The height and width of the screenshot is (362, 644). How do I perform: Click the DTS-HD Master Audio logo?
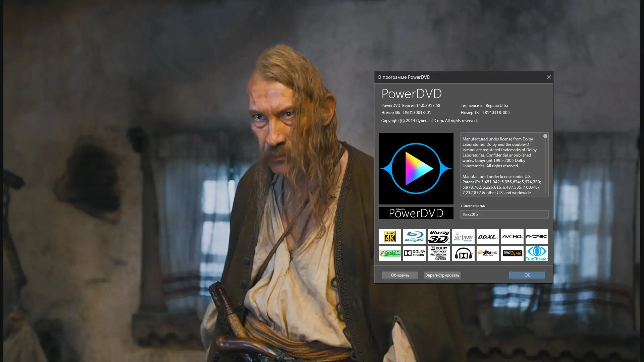pyautogui.click(x=488, y=253)
